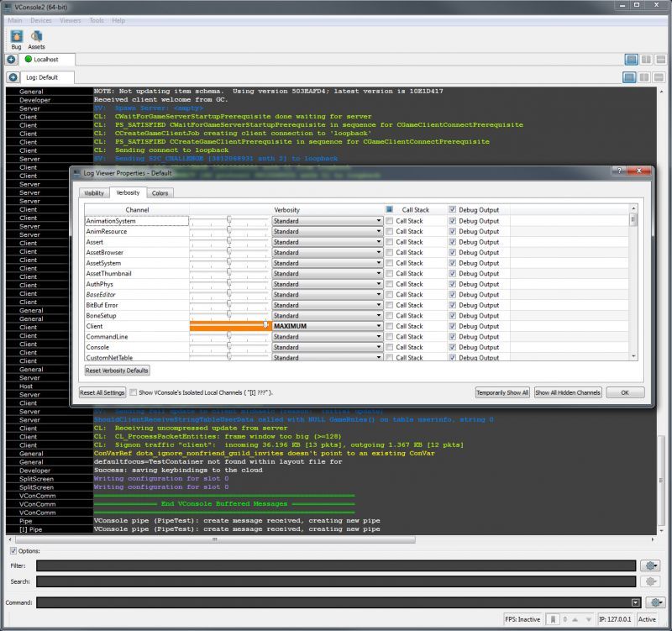Open the Visibility tab
The height and width of the screenshot is (631, 672).
click(94, 193)
